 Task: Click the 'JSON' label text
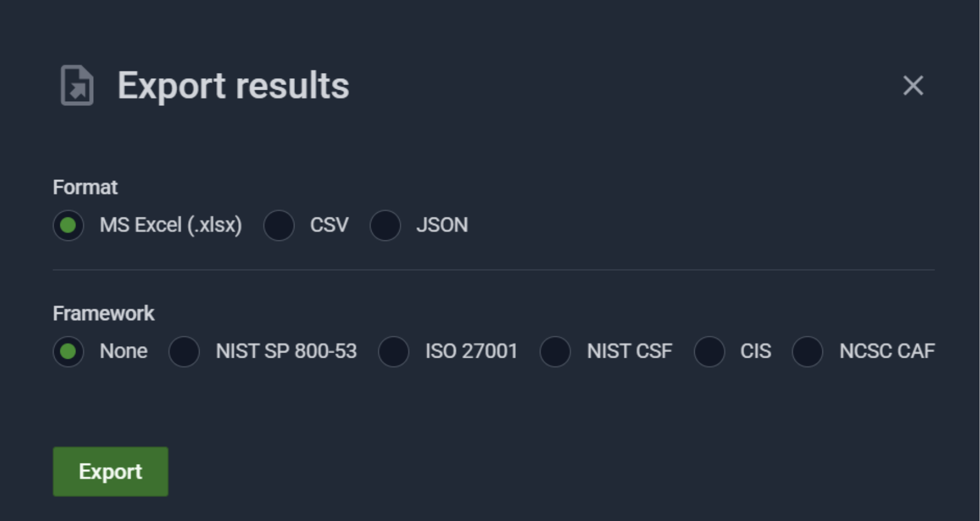point(442,225)
